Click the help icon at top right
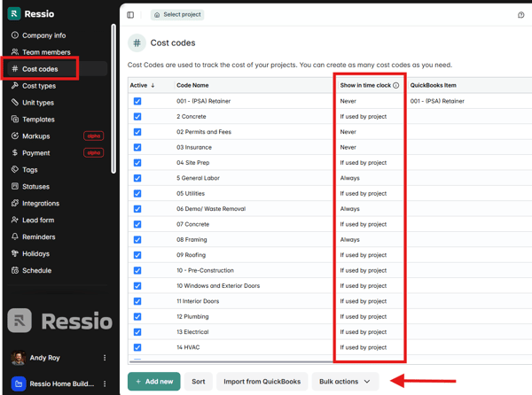The width and height of the screenshot is (532, 395). tap(520, 15)
